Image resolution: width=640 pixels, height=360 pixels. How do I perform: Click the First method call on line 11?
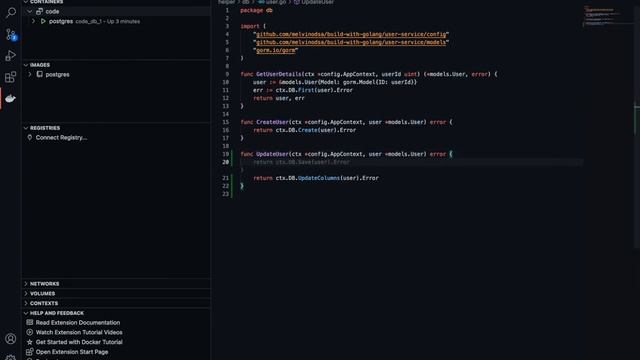click(x=306, y=90)
